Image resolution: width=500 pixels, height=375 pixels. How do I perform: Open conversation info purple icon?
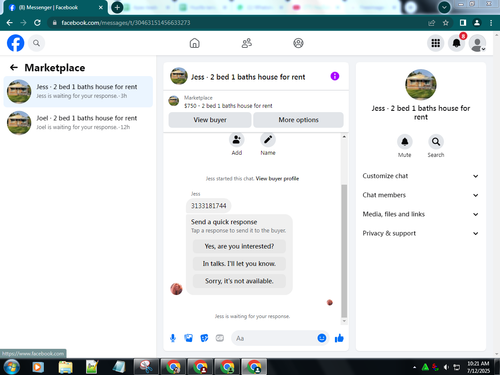click(x=335, y=76)
